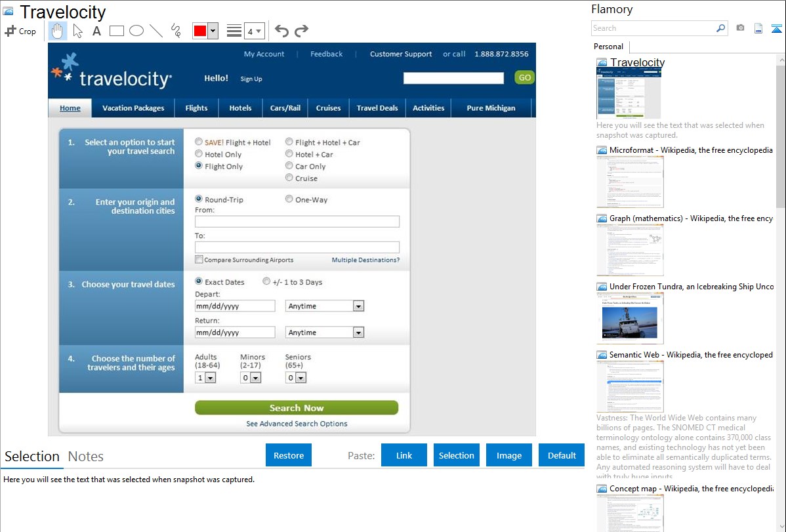Open the Home tab on travelocity

tap(70, 108)
